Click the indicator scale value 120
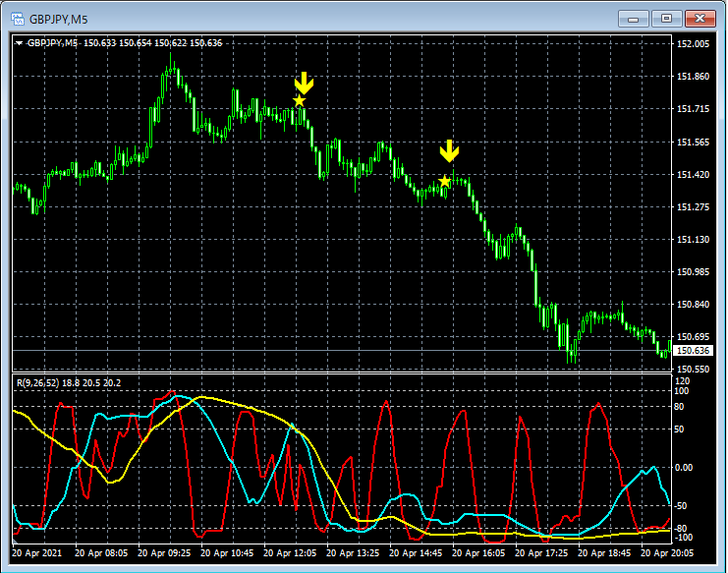This screenshot has width=728, height=573. point(684,381)
